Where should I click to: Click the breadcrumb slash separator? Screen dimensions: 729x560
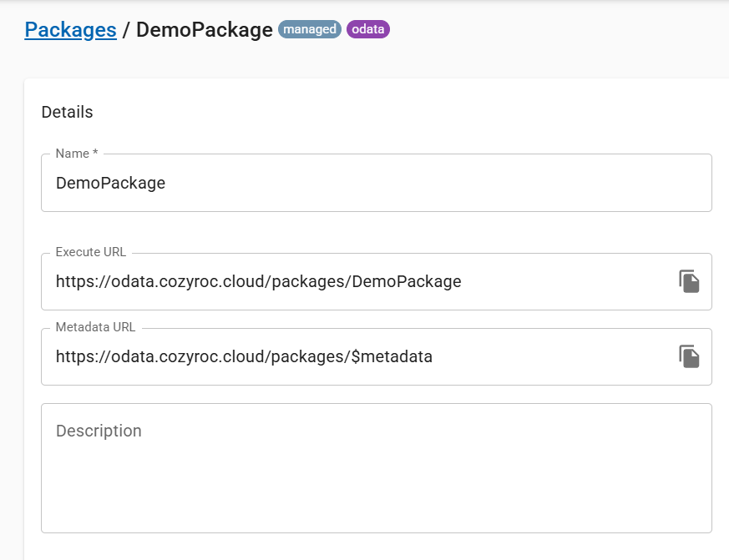126,30
